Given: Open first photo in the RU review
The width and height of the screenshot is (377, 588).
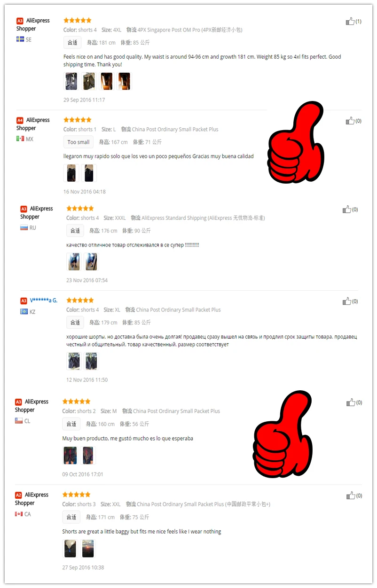Looking at the screenshot, I should click(73, 262).
